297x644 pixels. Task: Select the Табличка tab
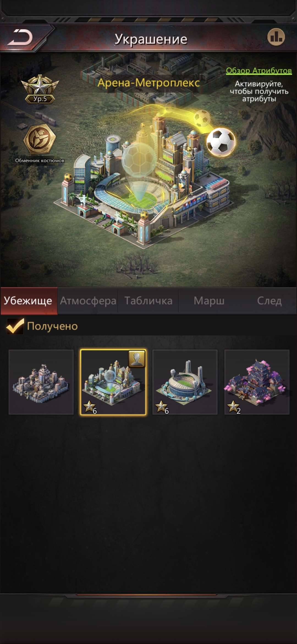[148, 301]
